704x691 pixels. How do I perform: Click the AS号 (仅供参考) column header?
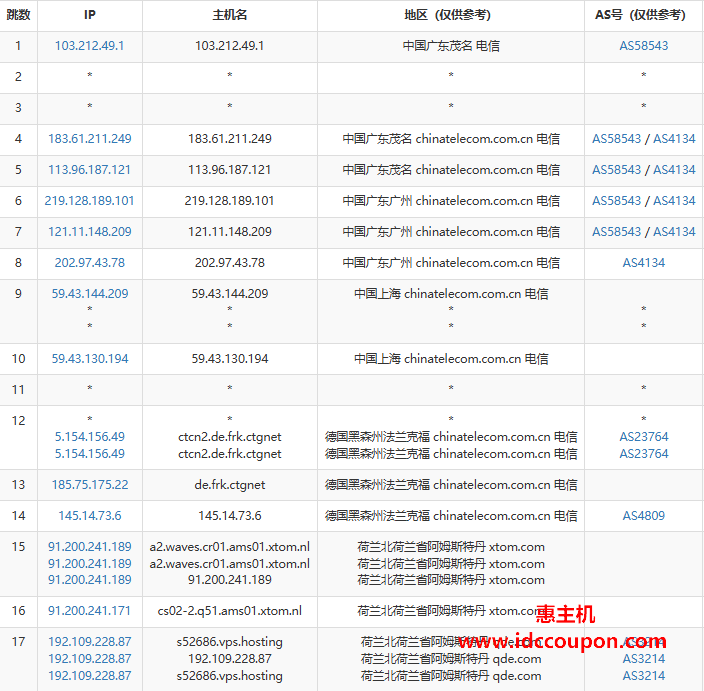click(643, 15)
